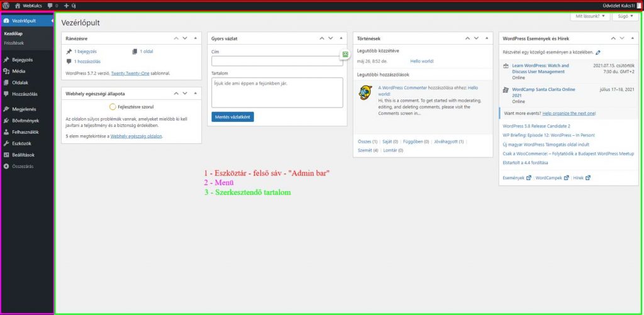Show Szemét (4) comments
This screenshot has width=644, height=315.
click(x=368, y=150)
